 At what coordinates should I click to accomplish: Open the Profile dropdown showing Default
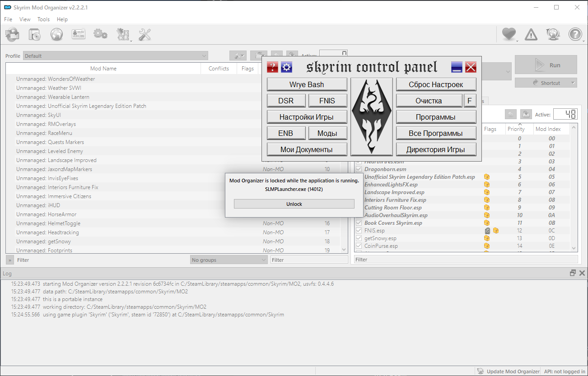click(x=116, y=56)
